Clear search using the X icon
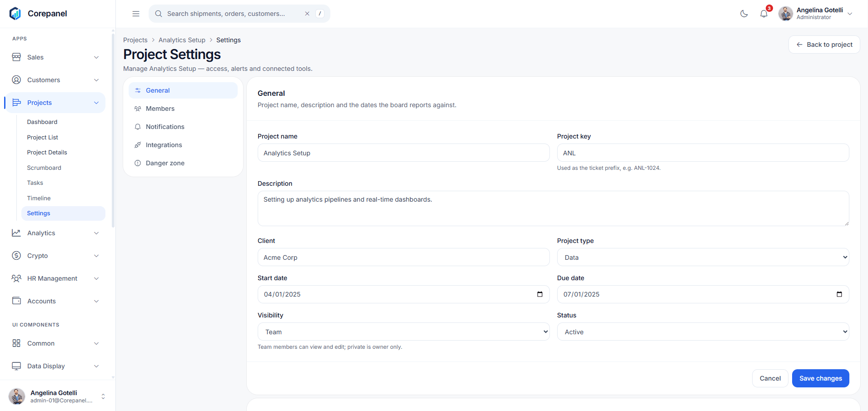Screen dimensions: 868x411 pos(307,14)
